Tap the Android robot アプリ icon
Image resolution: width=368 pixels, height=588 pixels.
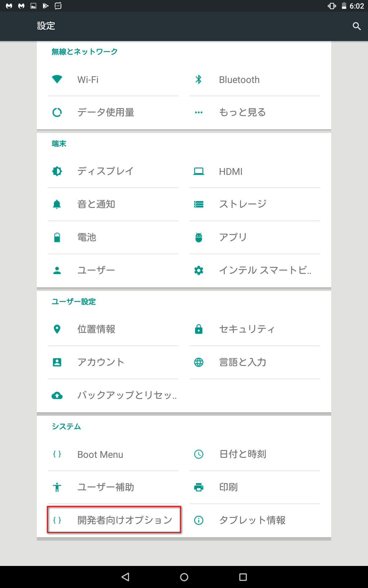pyautogui.click(x=199, y=237)
